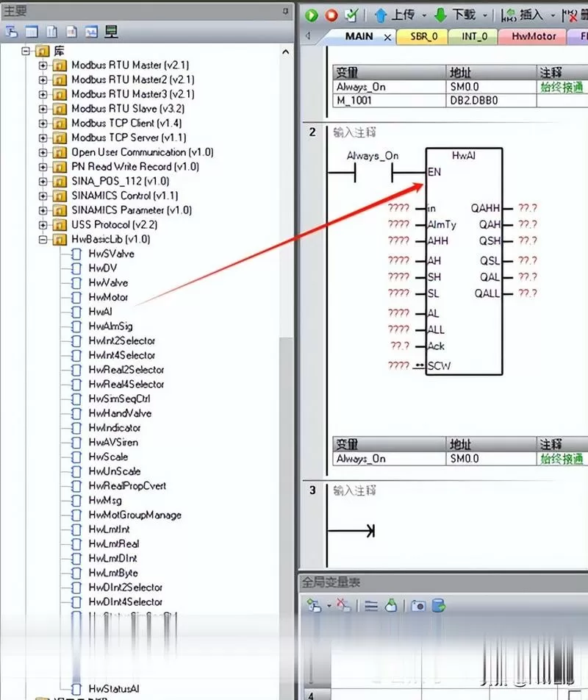Viewport: 588px width, 700px height.
Task: Open the Insert dropdown arrow
Action: (552, 15)
